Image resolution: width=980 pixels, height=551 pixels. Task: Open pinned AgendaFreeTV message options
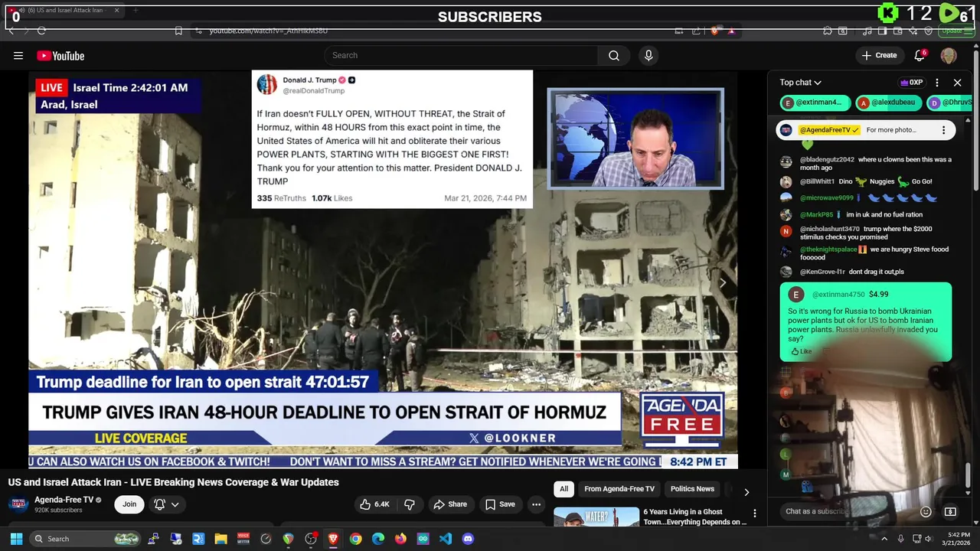click(943, 130)
